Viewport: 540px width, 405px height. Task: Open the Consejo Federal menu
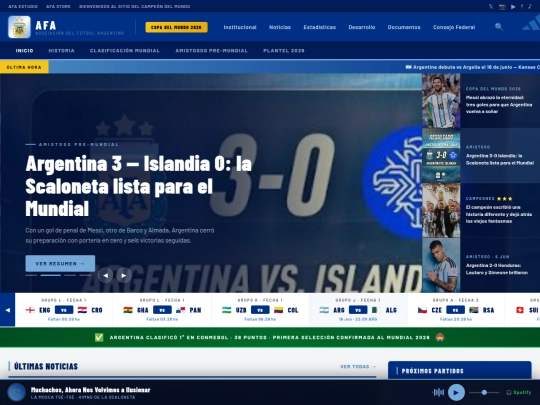pyautogui.click(x=454, y=27)
